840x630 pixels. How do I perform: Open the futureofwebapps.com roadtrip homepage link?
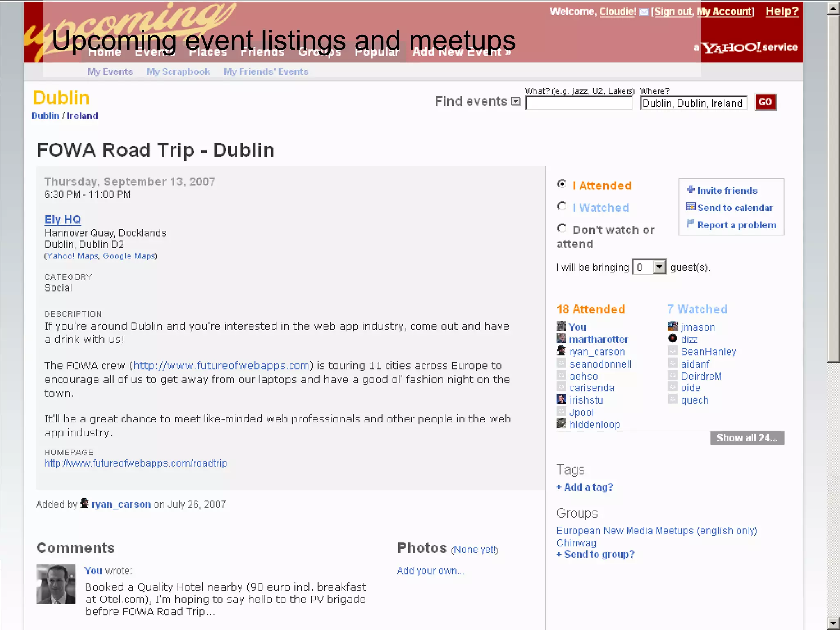[x=136, y=463]
